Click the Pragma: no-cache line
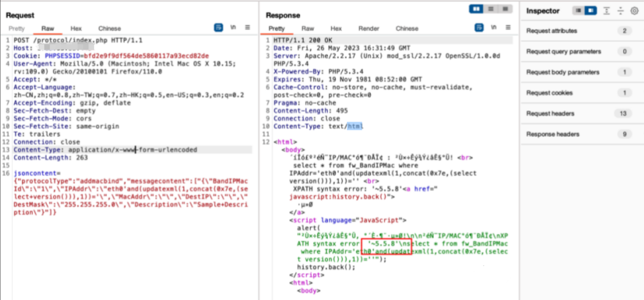This screenshot has height=300, width=644. pos(304,103)
